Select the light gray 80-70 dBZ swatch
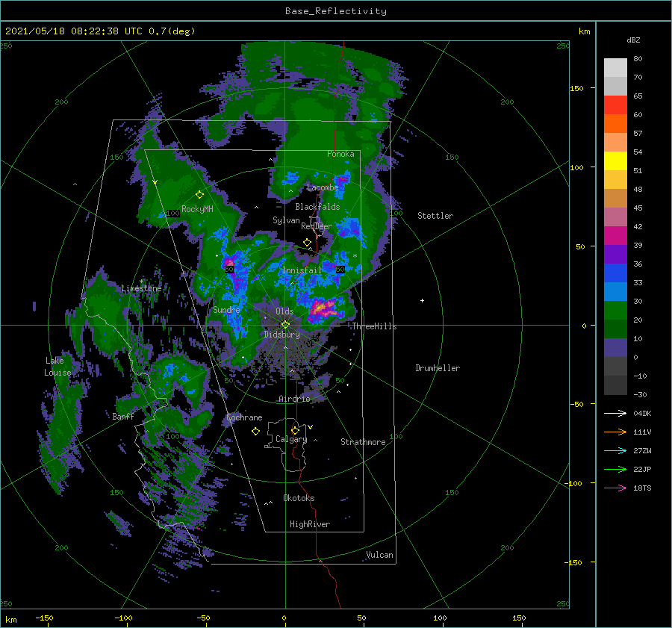This screenshot has height=628, width=672. click(x=615, y=67)
